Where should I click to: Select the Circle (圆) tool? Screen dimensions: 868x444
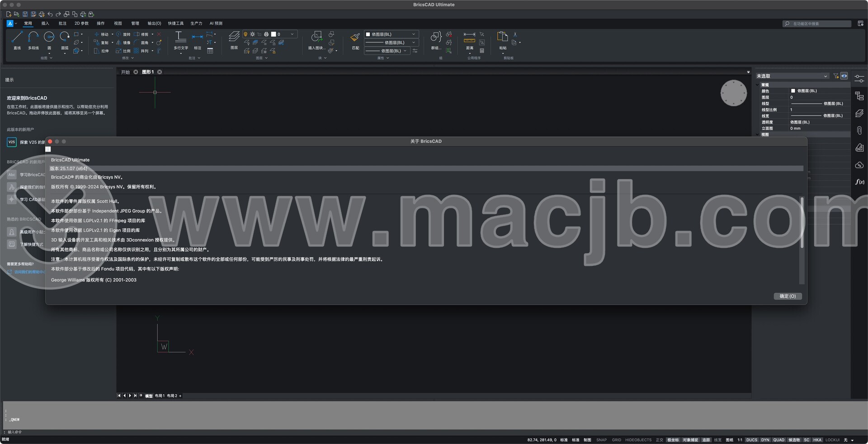(x=49, y=40)
